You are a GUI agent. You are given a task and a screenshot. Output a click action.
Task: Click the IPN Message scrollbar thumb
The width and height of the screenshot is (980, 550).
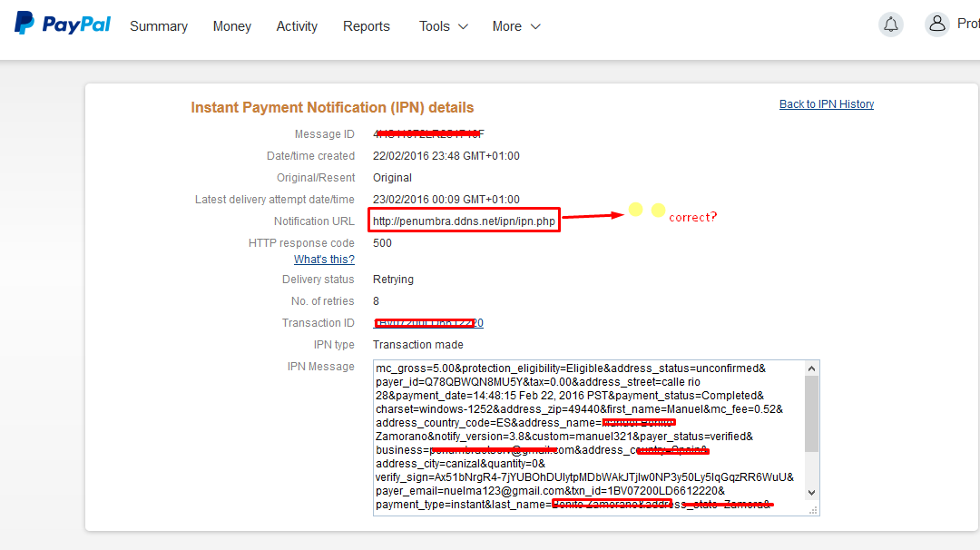coord(811,414)
